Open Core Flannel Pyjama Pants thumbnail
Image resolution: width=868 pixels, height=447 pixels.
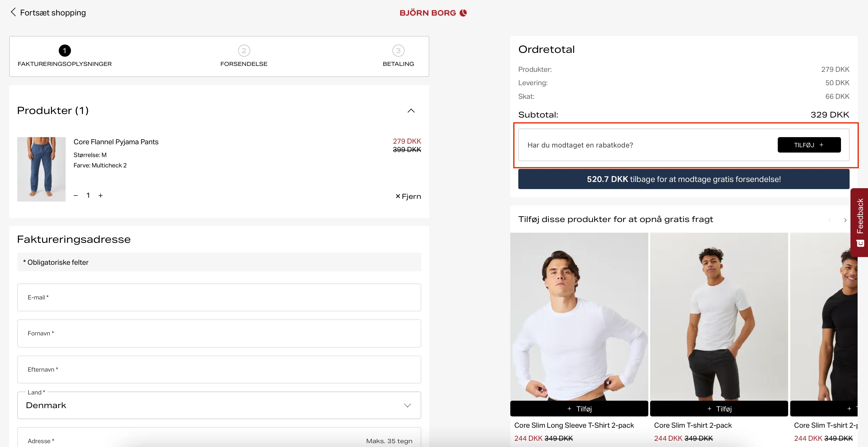42,169
